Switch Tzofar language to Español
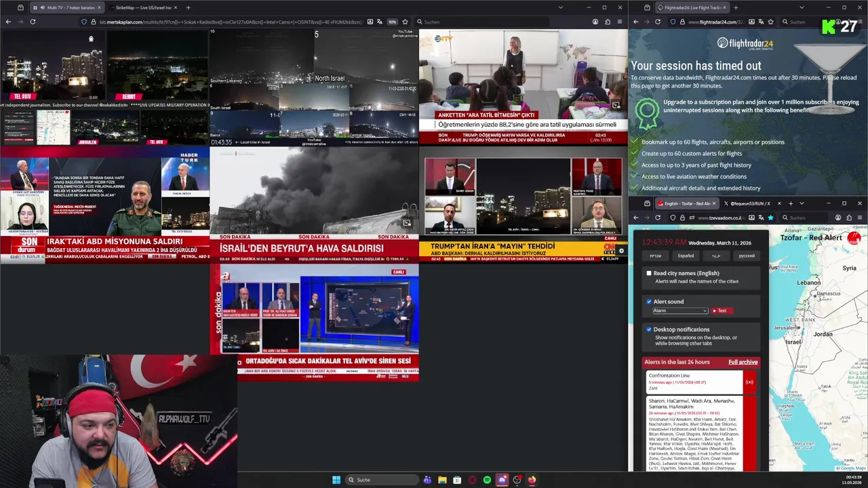868x488 pixels. point(686,256)
